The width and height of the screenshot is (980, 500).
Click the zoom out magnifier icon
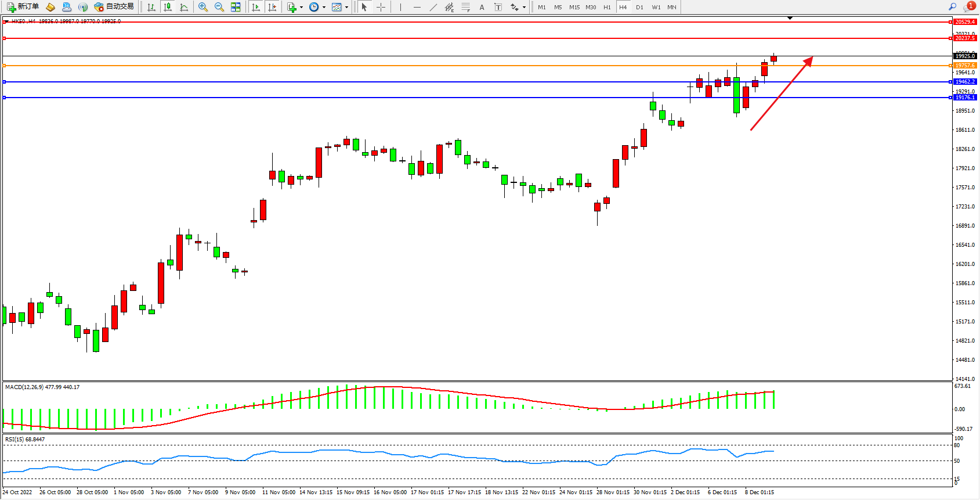pyautogui.click(x=219, y=7)
